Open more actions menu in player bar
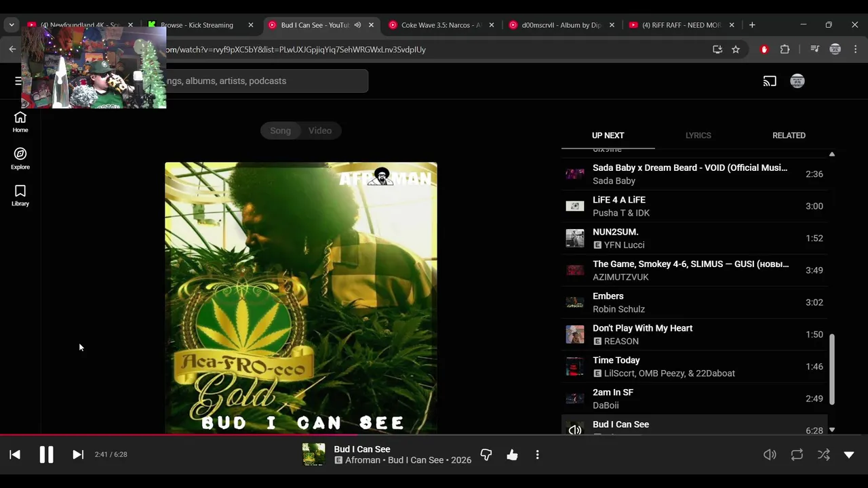Screen dimensions: 868x488 [x=537, y=455]
